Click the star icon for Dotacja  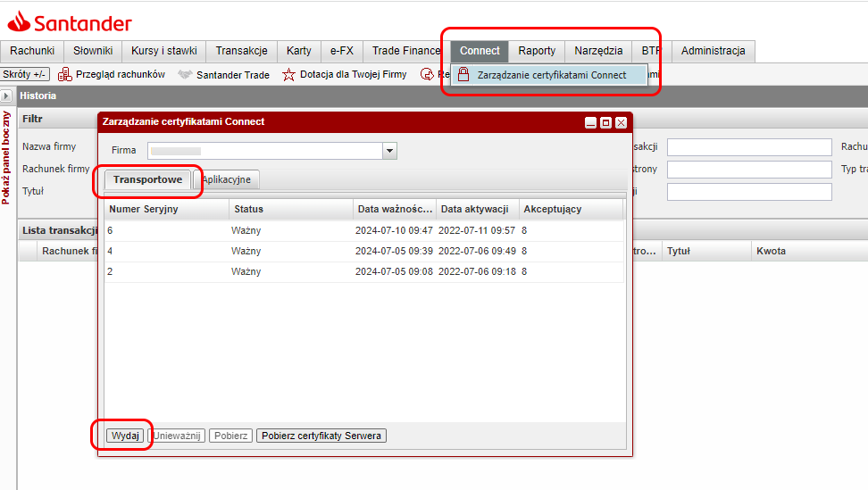point(288,75)
